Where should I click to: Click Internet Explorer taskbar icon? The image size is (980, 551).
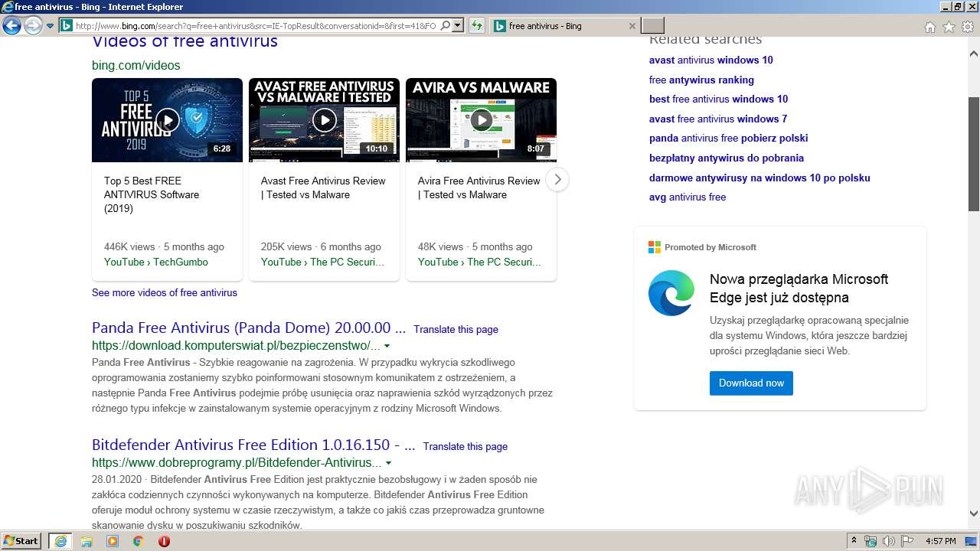(x=60, y=541)
